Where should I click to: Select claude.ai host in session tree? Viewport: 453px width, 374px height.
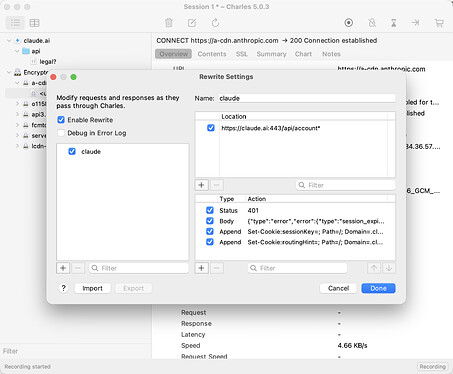point(37,41)
